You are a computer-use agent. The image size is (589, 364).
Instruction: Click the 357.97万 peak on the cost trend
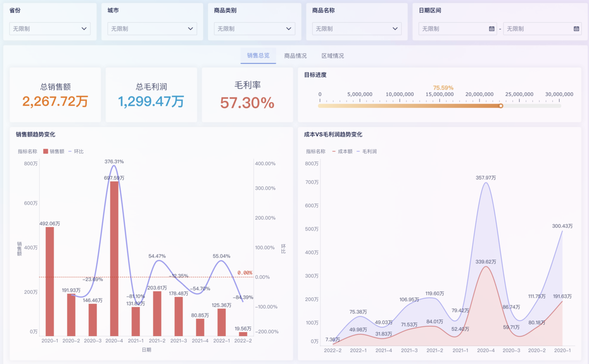pos(486,184)
